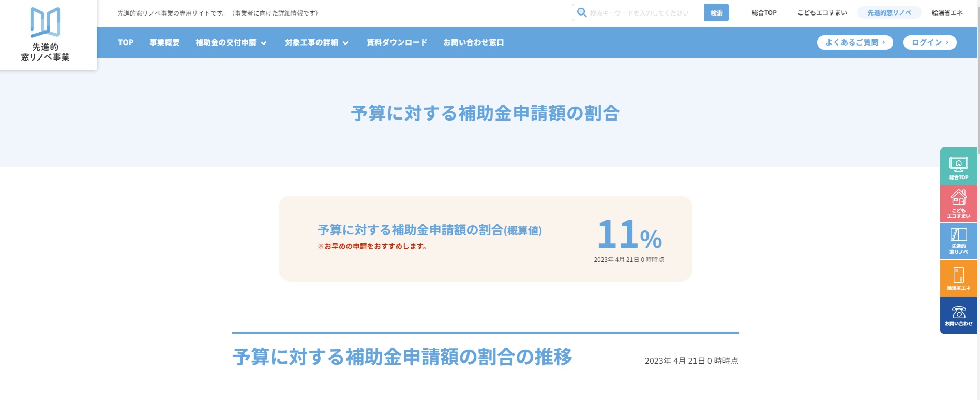The height and width of the screenshot is (400, 980).
Task: Open 資料ダウンロード navigation item
Action: coord(397,42)
